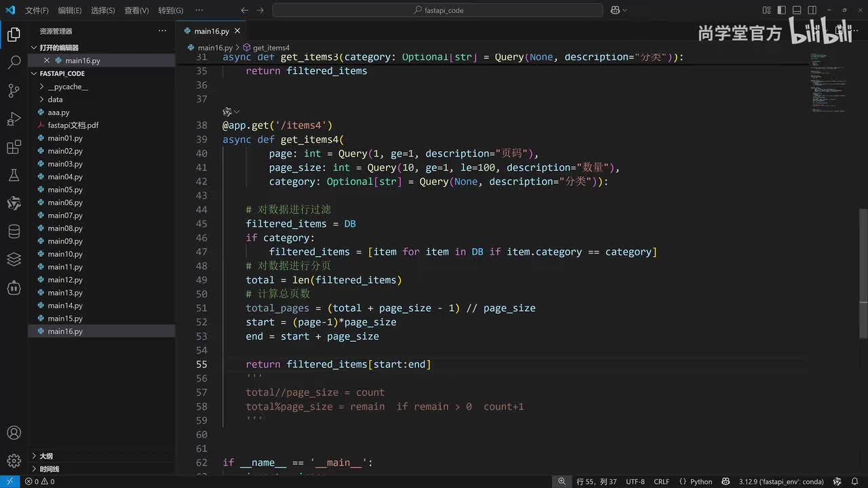
Task: Click the fastapi_code command center search box
Action: point(438,10)
